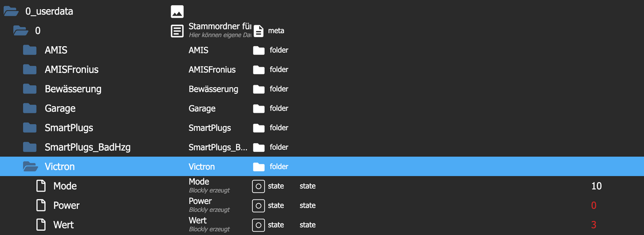Click the state icon in Wert row
The width and height of the screenshot is (644, 235).
click(x=259, y=225)
